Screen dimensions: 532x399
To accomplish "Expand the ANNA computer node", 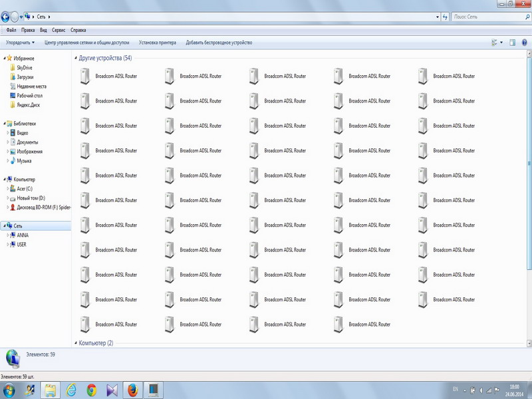I will coord(8,235).
